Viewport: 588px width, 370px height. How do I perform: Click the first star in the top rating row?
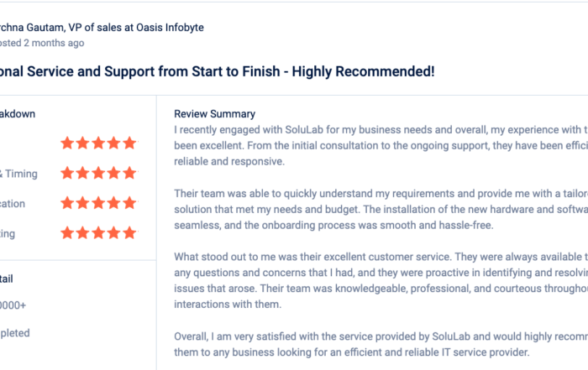[x=67, y=143]
